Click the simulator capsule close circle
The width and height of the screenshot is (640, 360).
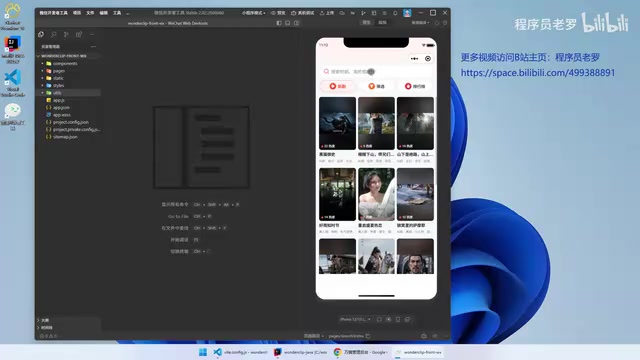428,58
